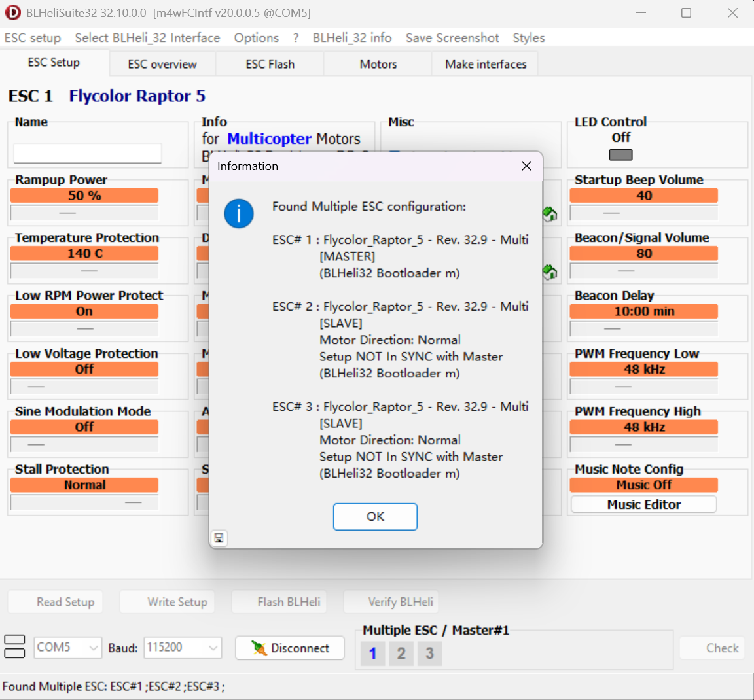Viewport: 754px width, 700px height.
Task: Click the green home icon beside Beacon/Signal Volume
Action: point(550,272)
